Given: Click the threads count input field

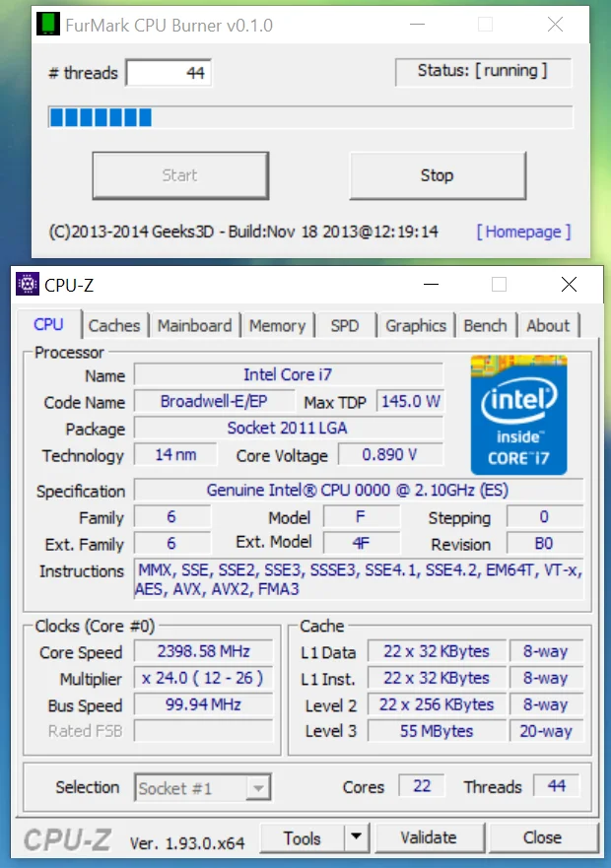Looking at the screenshot, I should click(169, 73).
